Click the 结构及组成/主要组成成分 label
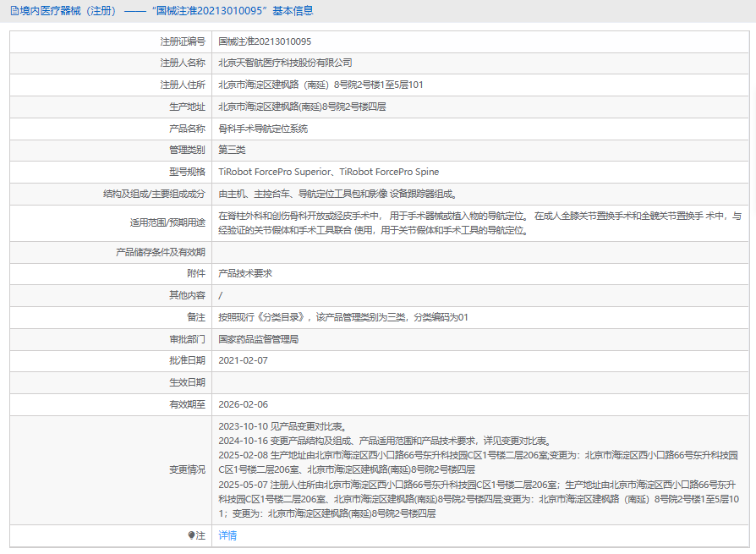This screenshot has width=756, height=554. point(154,194)
